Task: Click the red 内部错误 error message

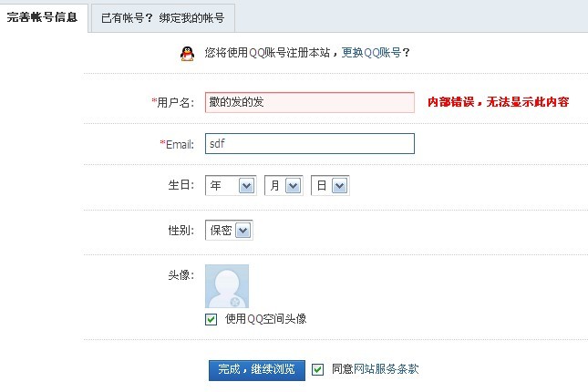Action: pos(498,102)
